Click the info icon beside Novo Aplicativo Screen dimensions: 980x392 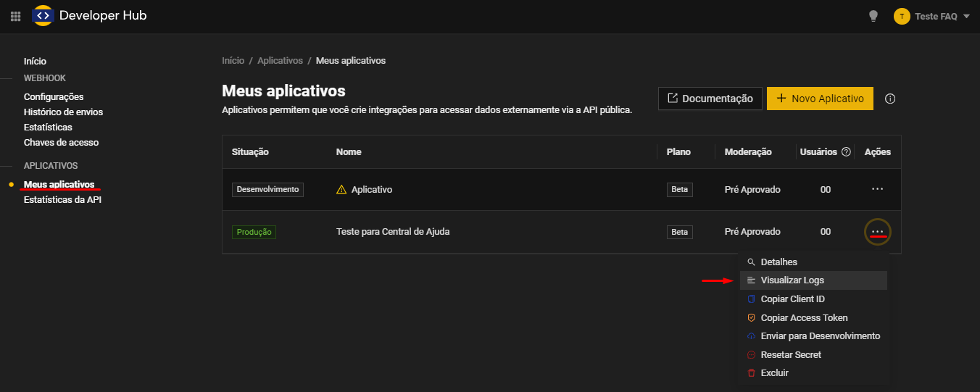coord(890,99)
